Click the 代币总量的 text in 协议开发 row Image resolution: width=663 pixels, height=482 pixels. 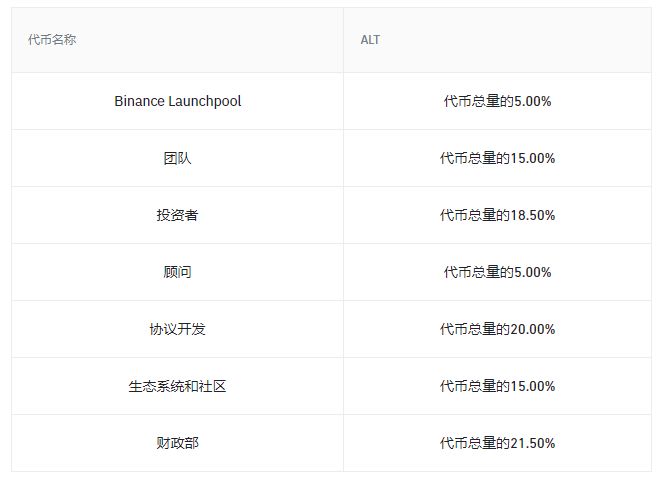[x=475, y=329]
